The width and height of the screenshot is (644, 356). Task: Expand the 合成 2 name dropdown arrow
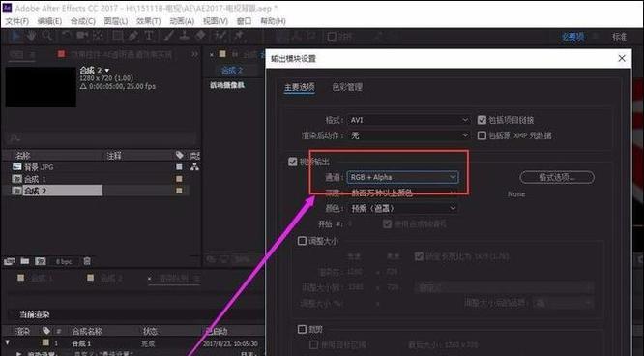[107, 71]
